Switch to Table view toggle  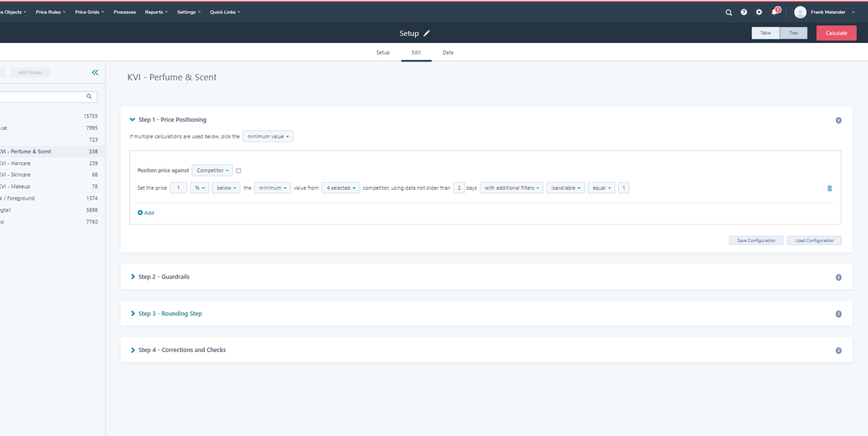(x=766, y=33)
